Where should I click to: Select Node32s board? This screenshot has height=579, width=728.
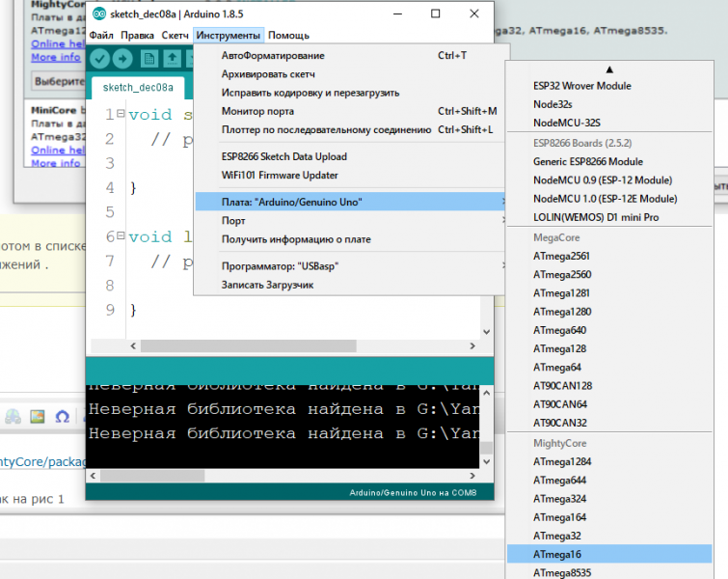pos(609,104)
